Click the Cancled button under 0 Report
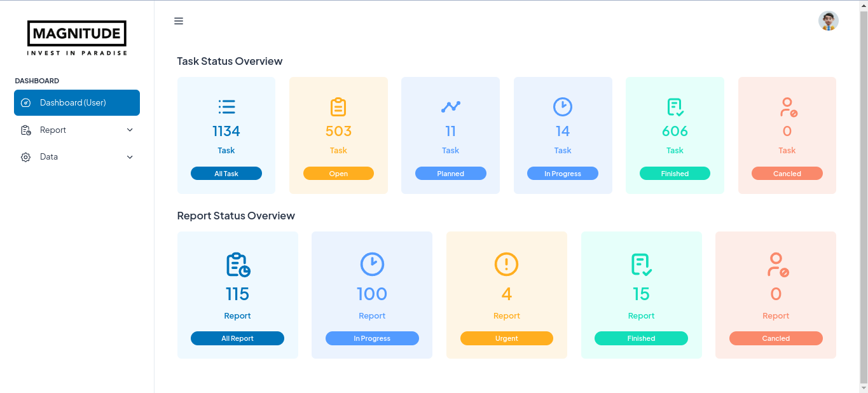This screenshot has width=868, height=393. [776, 338]
